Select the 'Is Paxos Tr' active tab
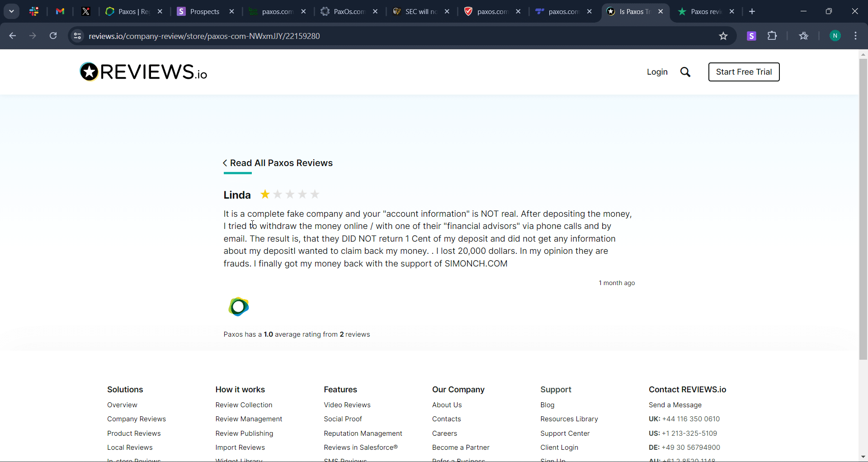Viewport: 868px width, 462px height. tap(634, 11)
